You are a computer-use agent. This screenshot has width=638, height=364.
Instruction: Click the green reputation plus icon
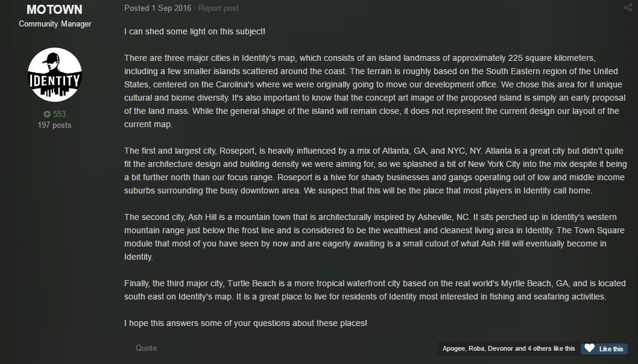pyautogui.click(x=47, y=115)
